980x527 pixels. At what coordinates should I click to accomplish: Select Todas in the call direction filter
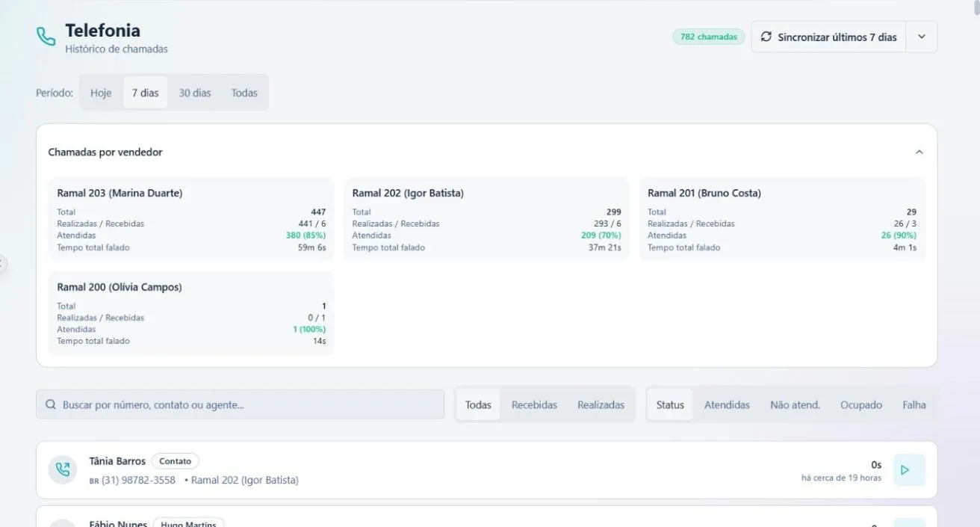[478, 404]
